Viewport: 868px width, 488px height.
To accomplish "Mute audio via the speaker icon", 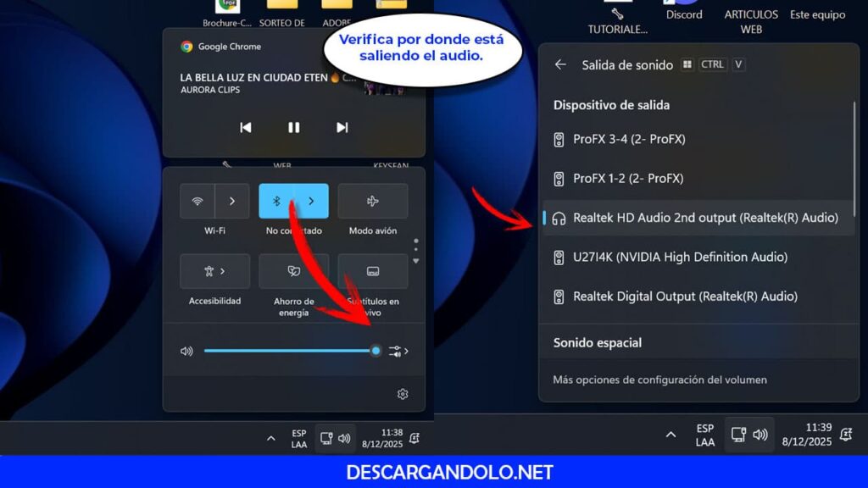I will 186,351.
